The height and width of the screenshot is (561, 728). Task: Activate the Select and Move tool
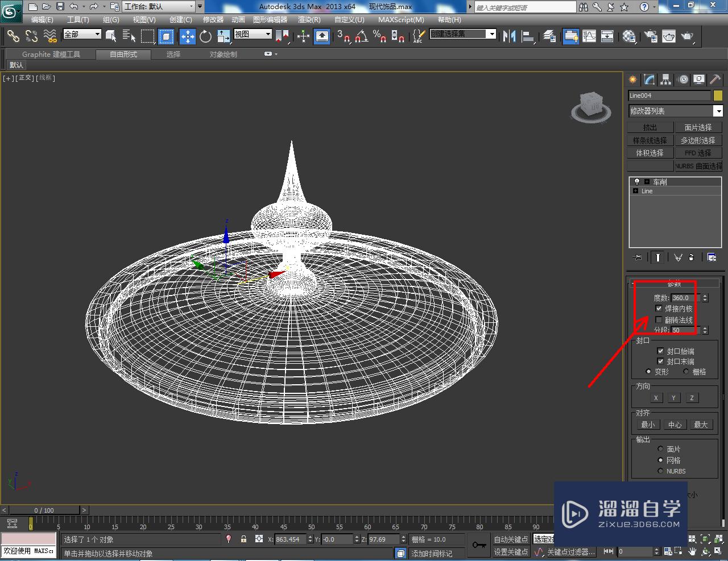(187, 36)
